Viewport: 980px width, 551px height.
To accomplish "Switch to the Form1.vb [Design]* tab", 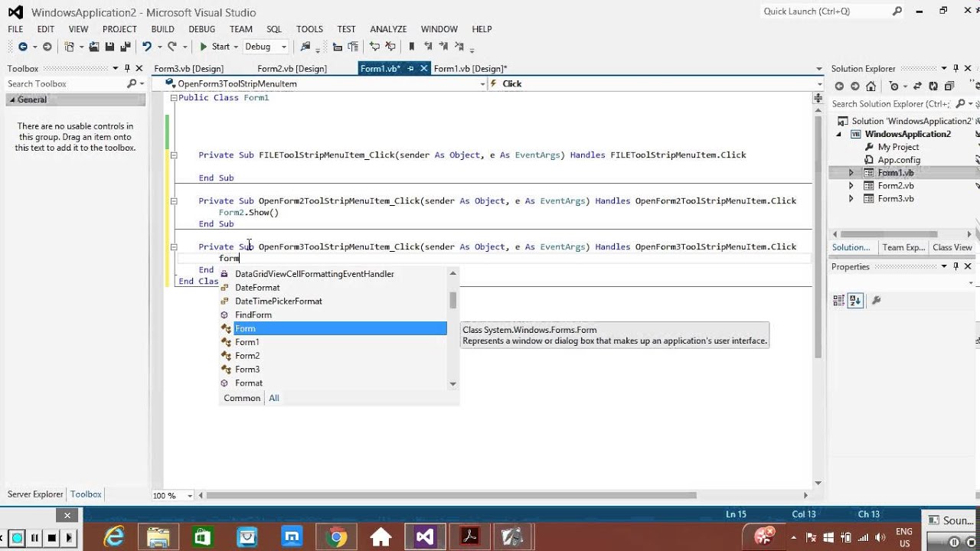I will tap(470, 68).
